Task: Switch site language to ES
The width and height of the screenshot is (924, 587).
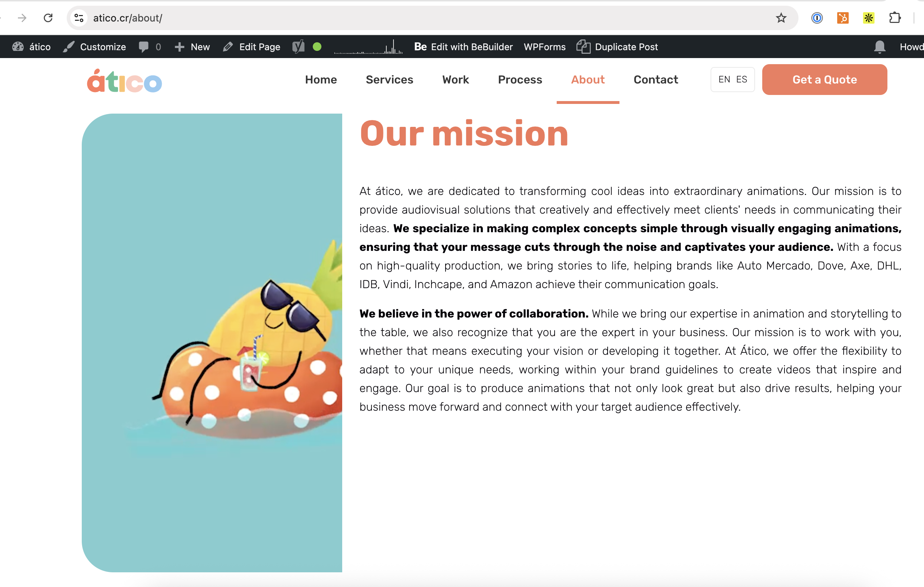Action: (x=741, y=79)
